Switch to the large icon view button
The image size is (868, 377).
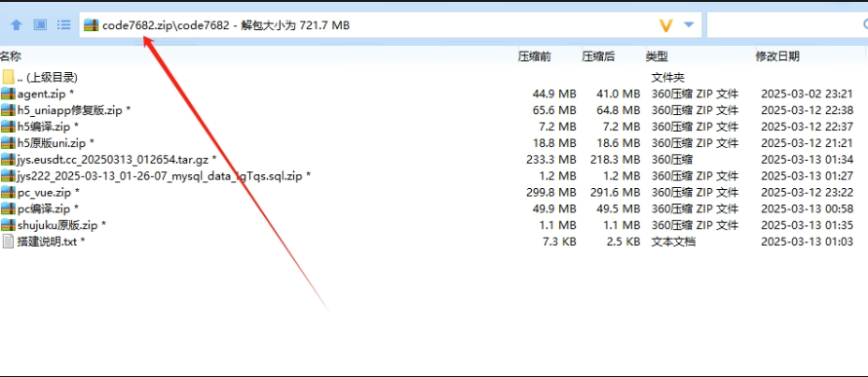click(40, 25)
